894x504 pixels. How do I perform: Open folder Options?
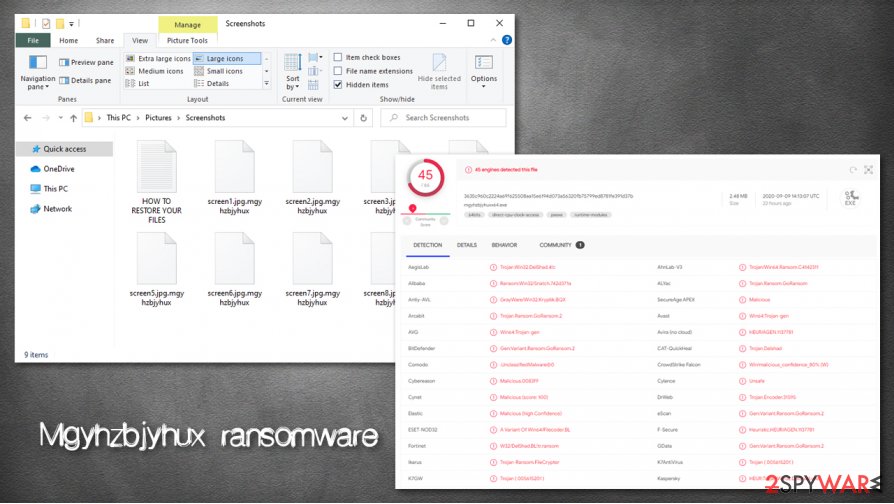[483, 70]
